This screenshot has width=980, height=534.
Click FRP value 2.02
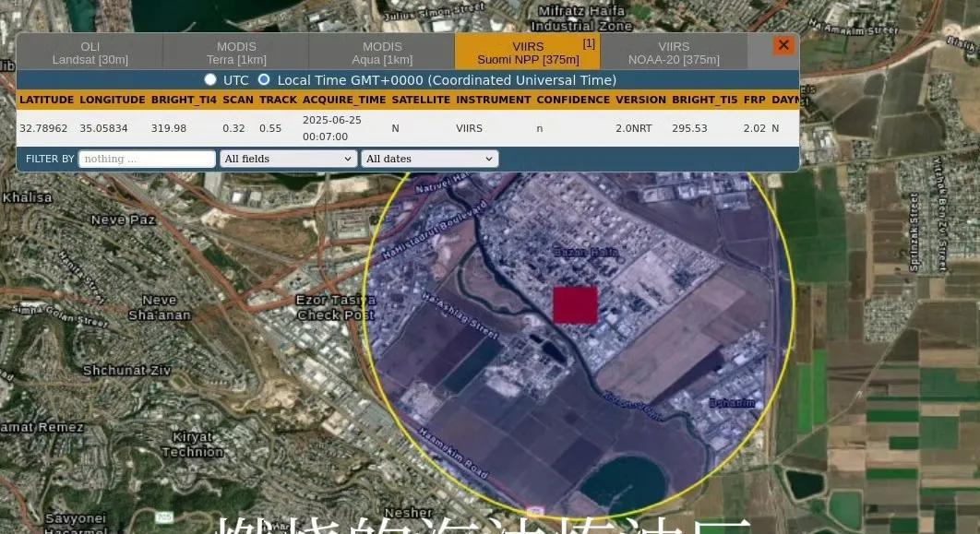pyautogui.click(x=754, y=128)
